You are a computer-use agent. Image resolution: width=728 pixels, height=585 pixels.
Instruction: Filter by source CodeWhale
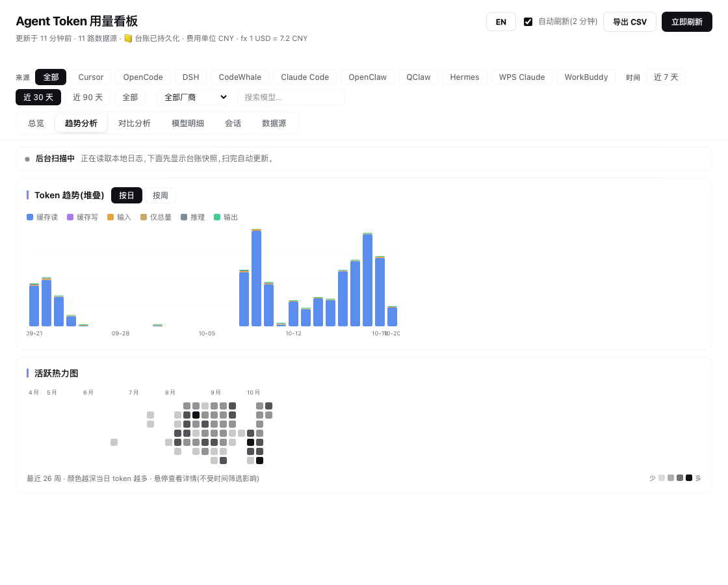240,77
